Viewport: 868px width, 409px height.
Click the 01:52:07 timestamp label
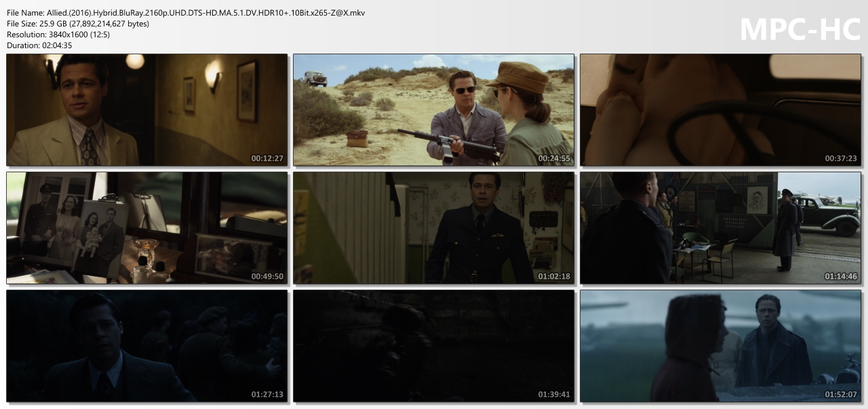click(x=841, y=394)
